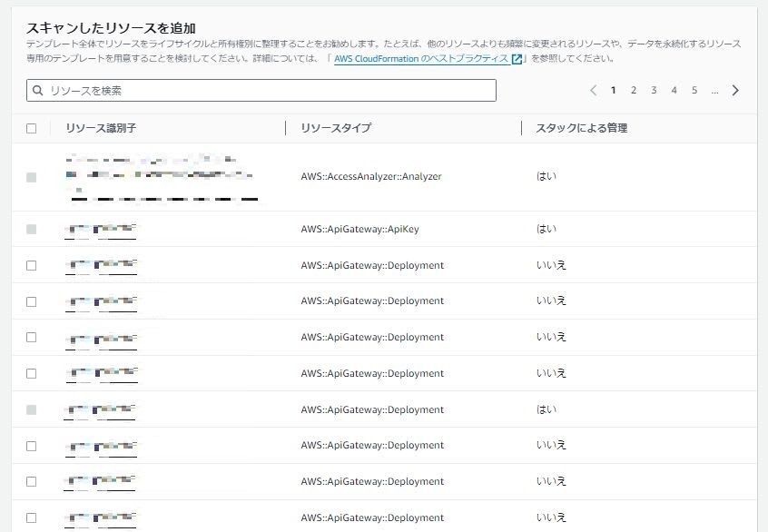768x532 pixels.
Task: Click the リソースタイプ column header
Action: [x=336, y=128]
